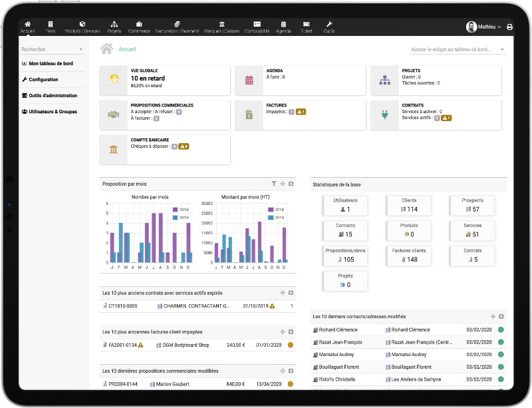Screen dimensions: 532x408
Task: Close the factures client impayées widget
Action: coord(291,332)
